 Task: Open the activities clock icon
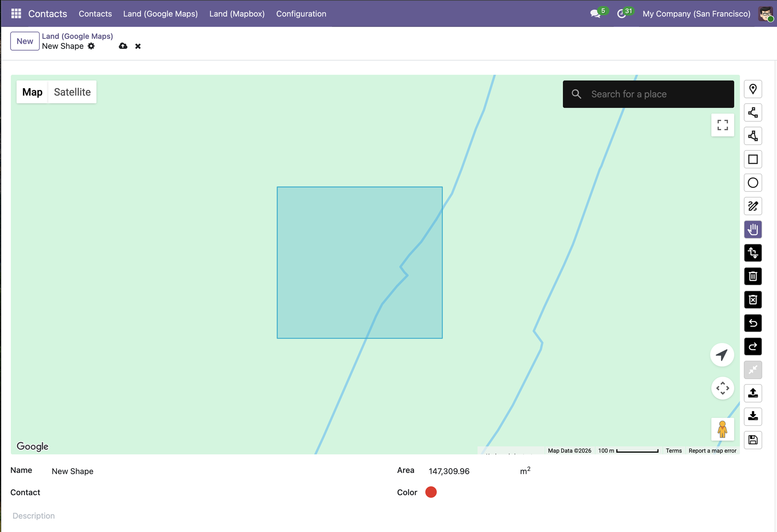point(621,14)
